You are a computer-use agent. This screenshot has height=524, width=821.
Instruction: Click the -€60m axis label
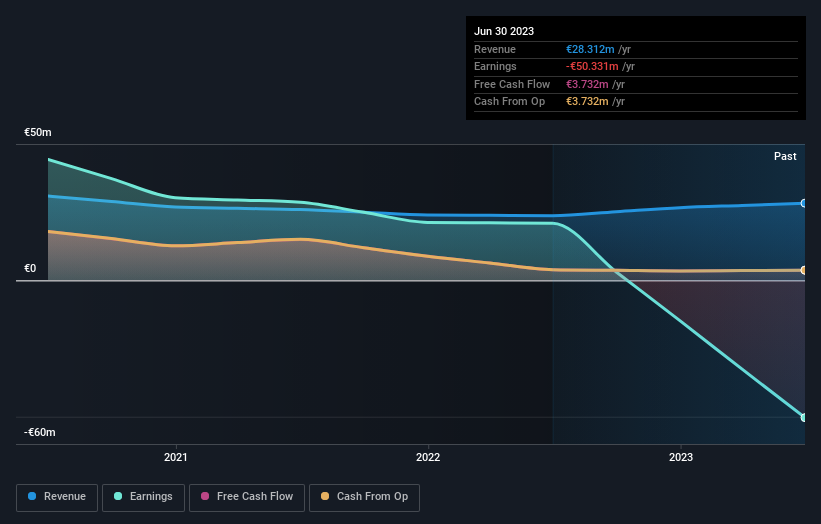[40, 432]
